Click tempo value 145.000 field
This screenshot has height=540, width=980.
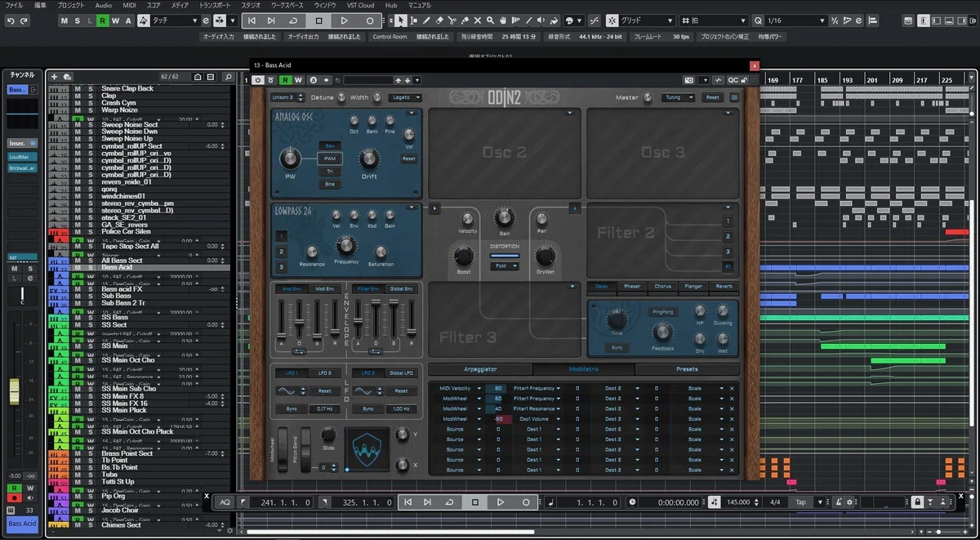pos(740,502)
